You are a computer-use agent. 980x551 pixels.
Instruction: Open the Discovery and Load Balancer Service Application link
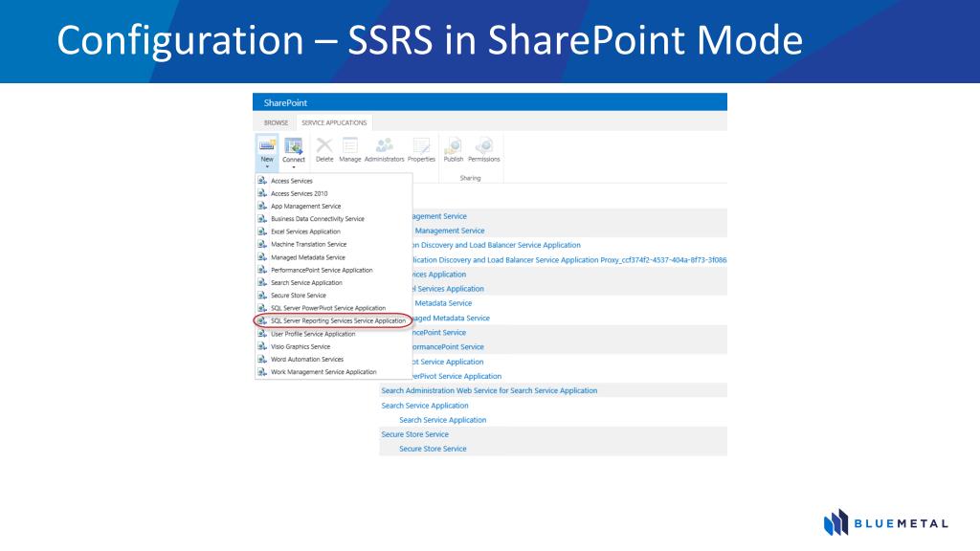[x=497, y=245]
